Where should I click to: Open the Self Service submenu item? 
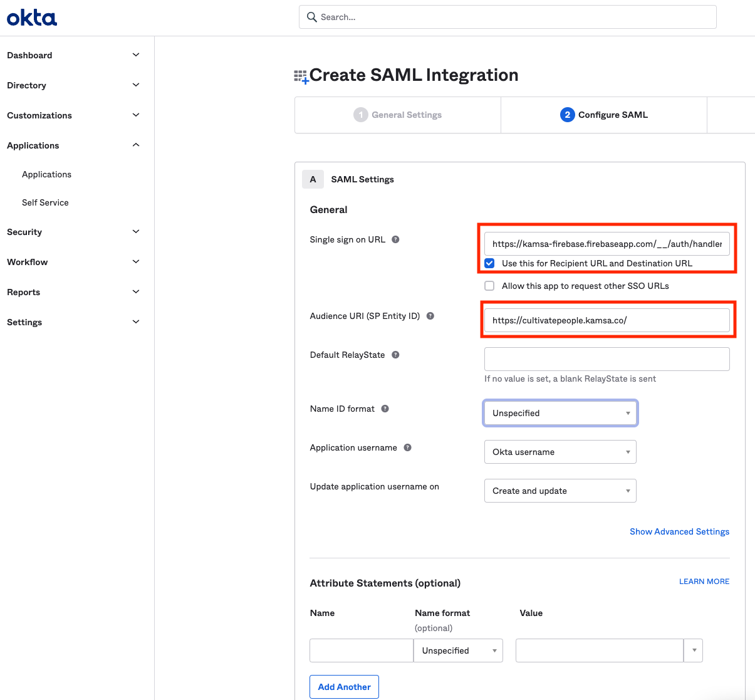(45, 202)
